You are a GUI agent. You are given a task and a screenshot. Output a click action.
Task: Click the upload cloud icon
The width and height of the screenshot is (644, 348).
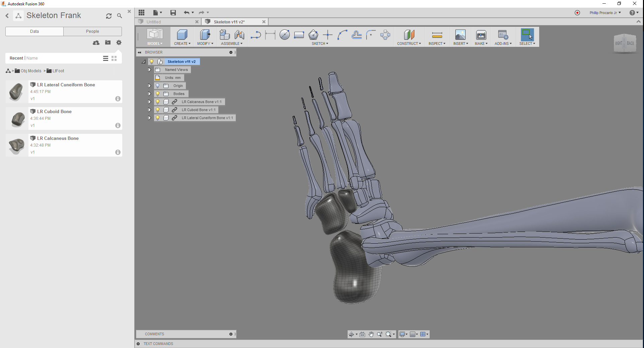pyautogui.click(x=96, y=42)
